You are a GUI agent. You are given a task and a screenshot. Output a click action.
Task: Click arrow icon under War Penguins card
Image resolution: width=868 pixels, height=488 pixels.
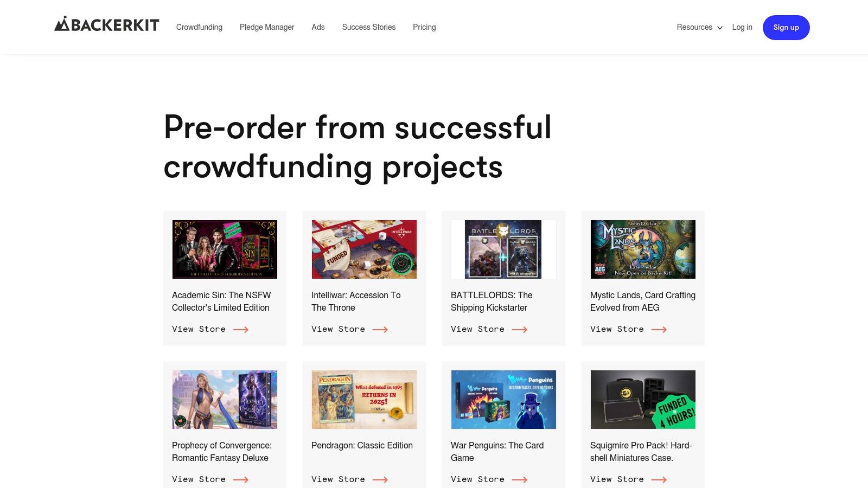pyautogui.click(x=520, y=480)
